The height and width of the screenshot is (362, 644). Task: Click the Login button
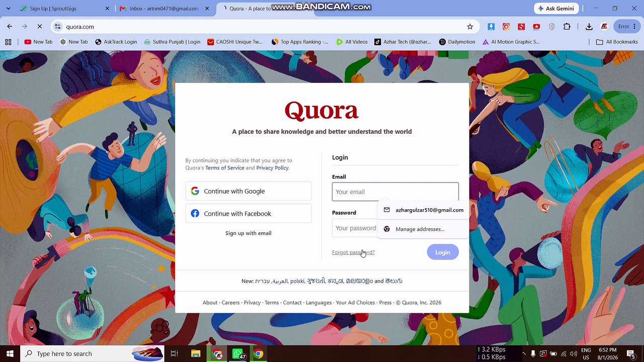point(443,252)
